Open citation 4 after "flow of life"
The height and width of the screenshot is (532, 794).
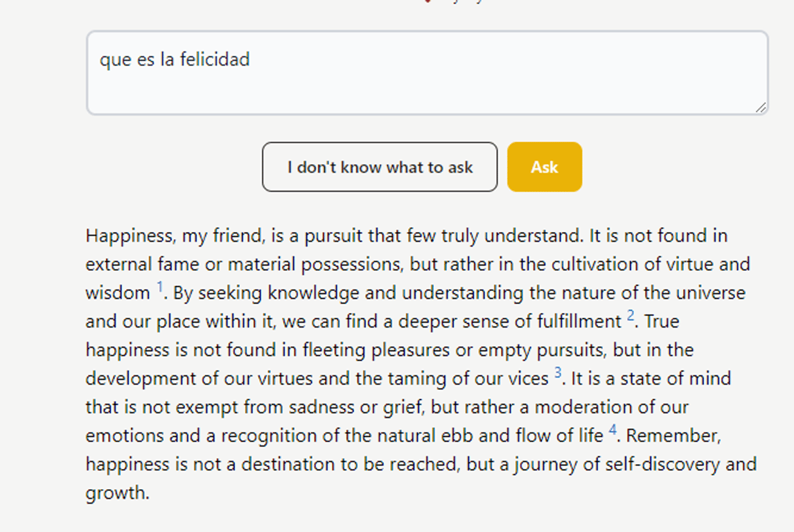tap(612, 430)
